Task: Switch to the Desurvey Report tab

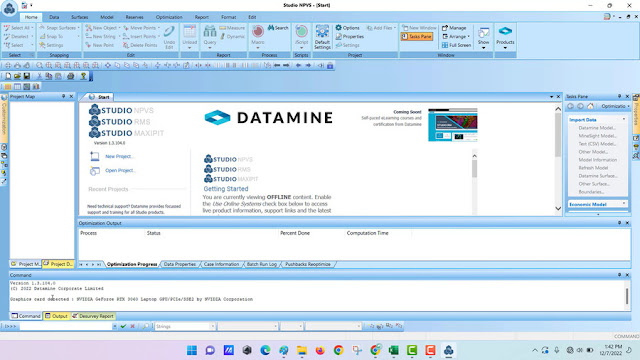Action: (x=93, y=316)
